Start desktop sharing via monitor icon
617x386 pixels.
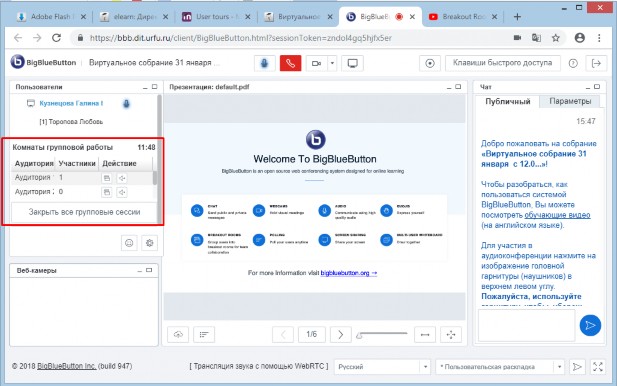tap(353, 63)
